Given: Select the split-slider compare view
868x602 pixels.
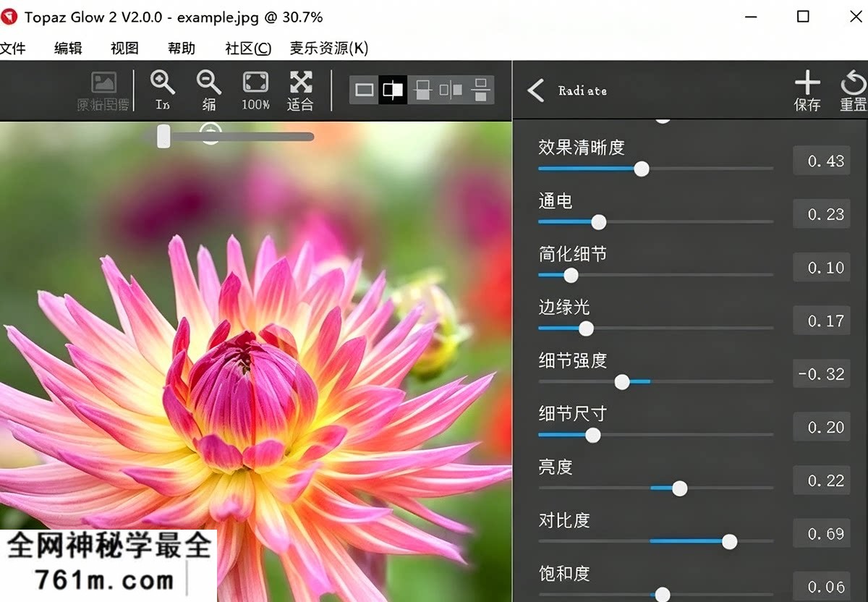Looking at the screenshot, I should point(393,90).
